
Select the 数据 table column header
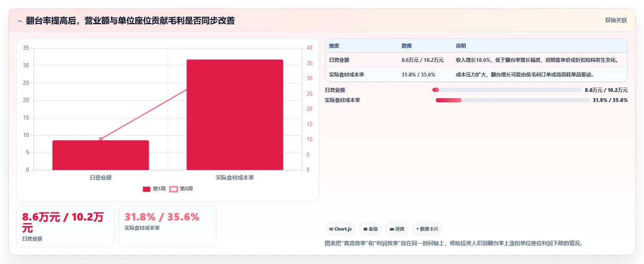coord(407,46)
